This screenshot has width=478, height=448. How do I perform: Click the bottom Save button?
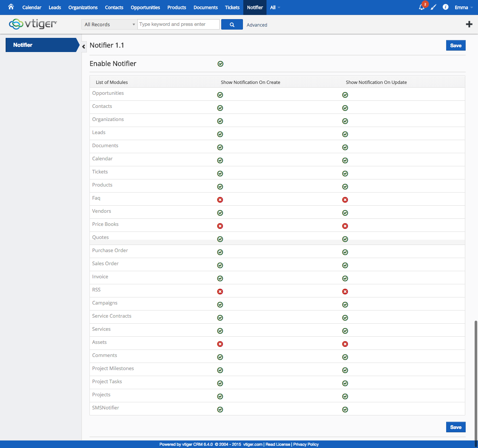[456, 427]
